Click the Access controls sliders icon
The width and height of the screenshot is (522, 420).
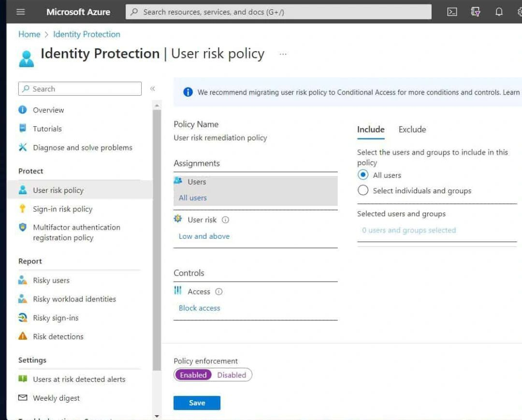pos(178,290)
